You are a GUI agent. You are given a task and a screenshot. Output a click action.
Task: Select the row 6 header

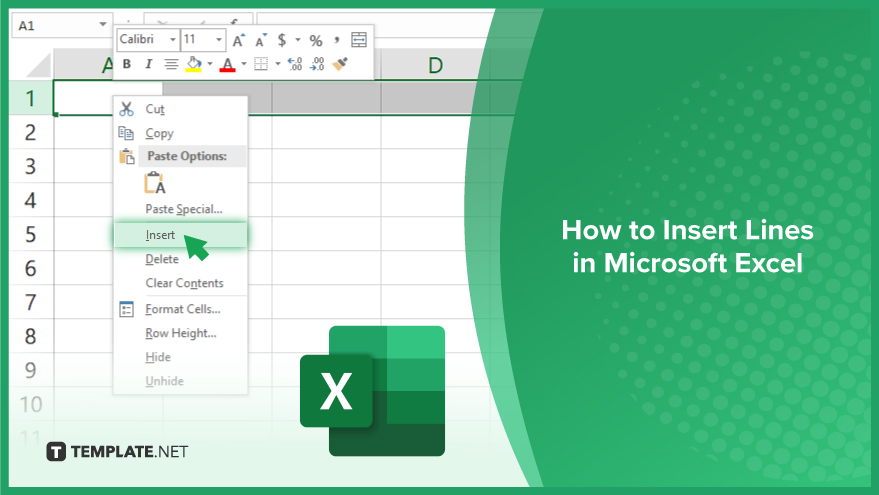pyautogui.click(x=31, y=268)
